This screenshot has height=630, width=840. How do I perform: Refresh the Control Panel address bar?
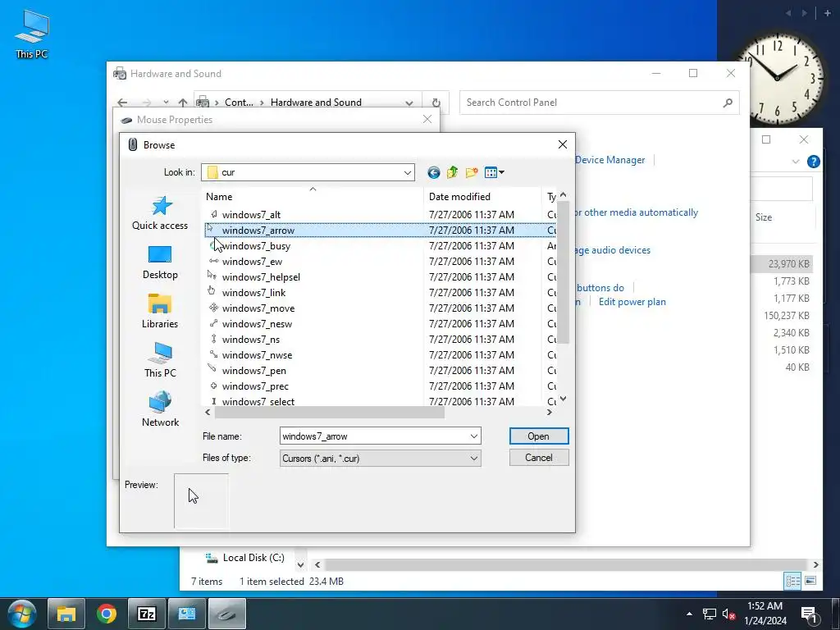[x=436, y=103]
